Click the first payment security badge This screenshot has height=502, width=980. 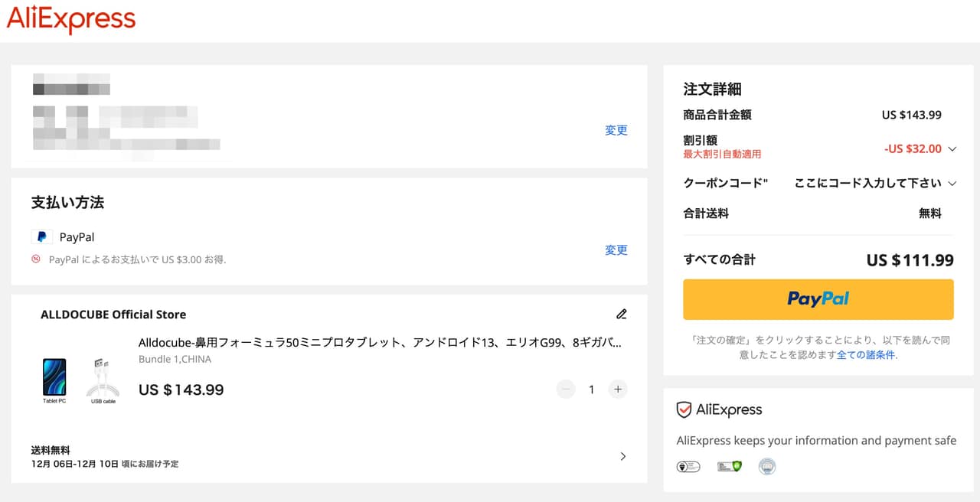point(688,466)
